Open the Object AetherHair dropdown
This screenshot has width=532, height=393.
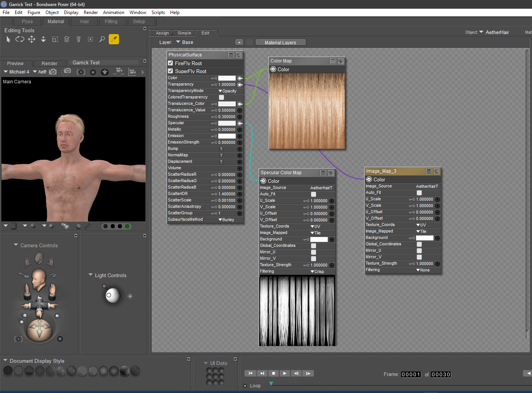click(494, 33)
